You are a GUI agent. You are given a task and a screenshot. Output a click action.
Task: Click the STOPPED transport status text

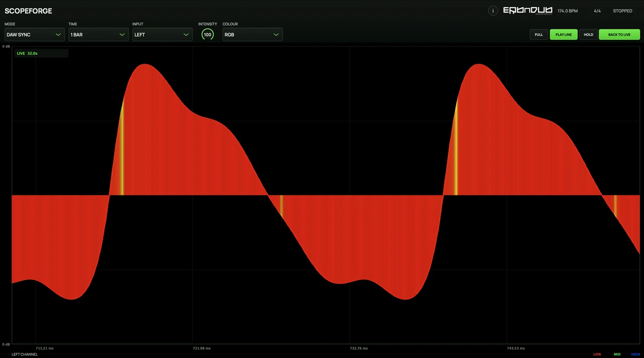pos(622,11)
